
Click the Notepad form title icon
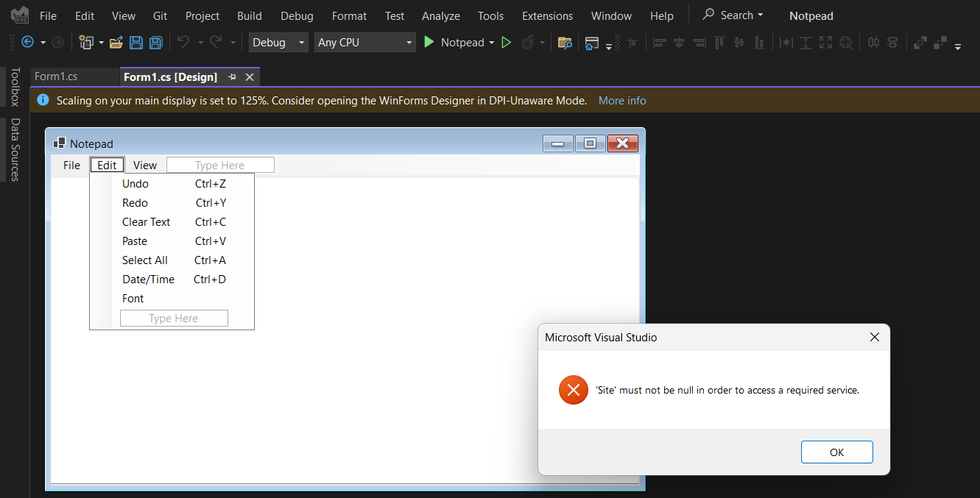pos(60,143)
